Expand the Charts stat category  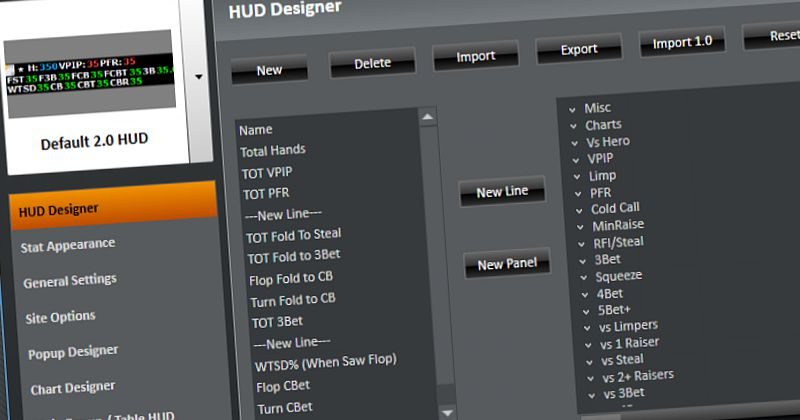(573, 126)
